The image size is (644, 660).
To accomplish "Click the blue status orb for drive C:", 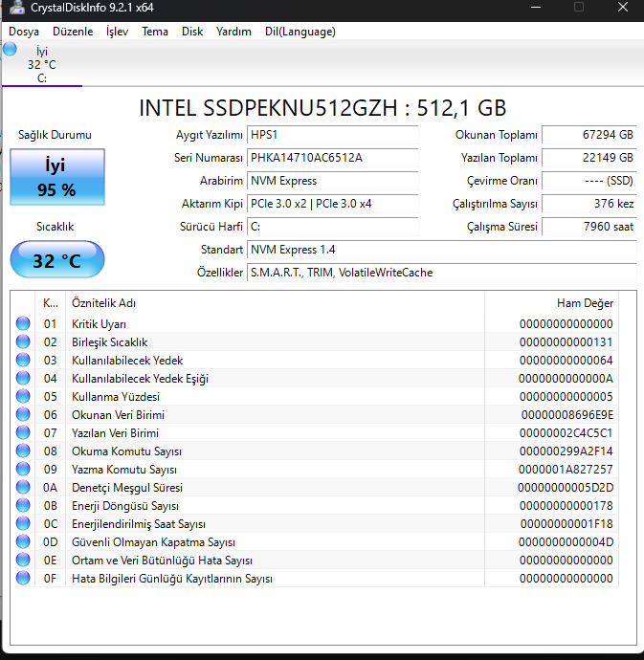I will click(x=10, y=50).
